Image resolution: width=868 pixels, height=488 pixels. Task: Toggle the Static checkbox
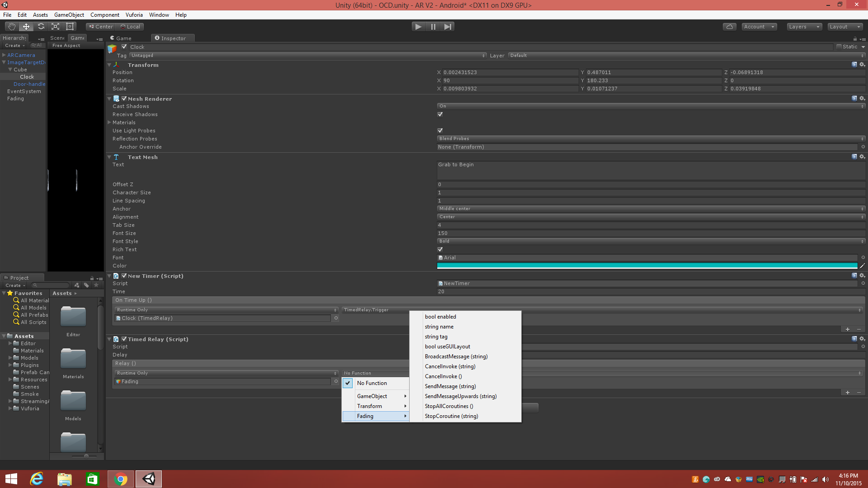pyautogui.click(x=839, y=47)
